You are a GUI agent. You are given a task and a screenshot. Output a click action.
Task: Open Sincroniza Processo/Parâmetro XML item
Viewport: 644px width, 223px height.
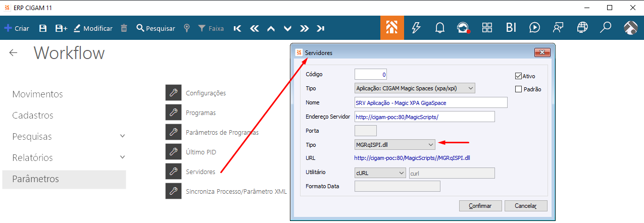click(x=226, y=191)
